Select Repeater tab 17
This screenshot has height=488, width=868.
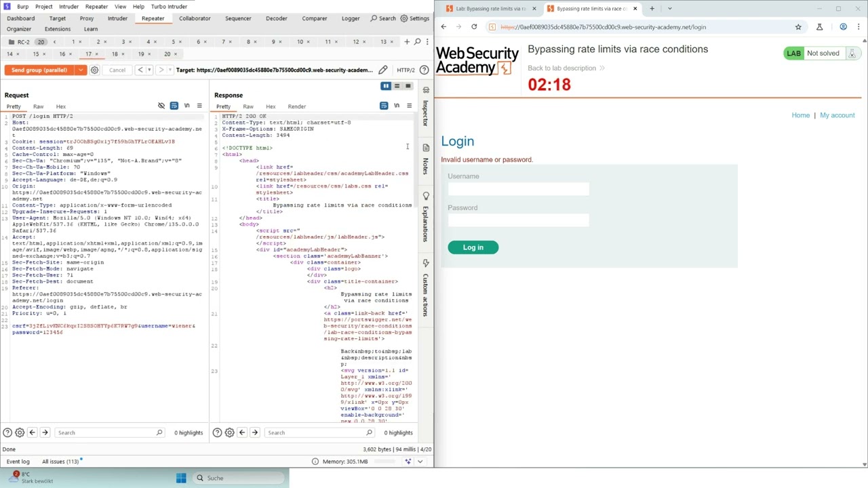88,54
